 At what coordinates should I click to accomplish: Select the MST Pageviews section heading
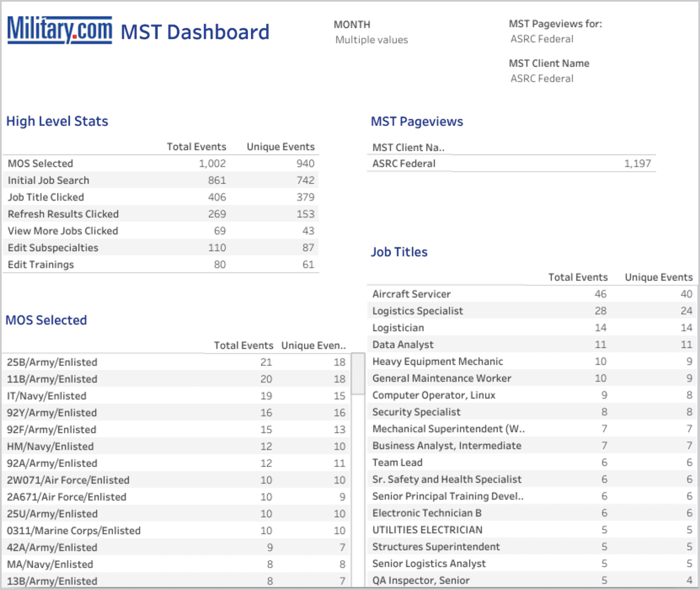pyautogui.click(x=417, y=121)
